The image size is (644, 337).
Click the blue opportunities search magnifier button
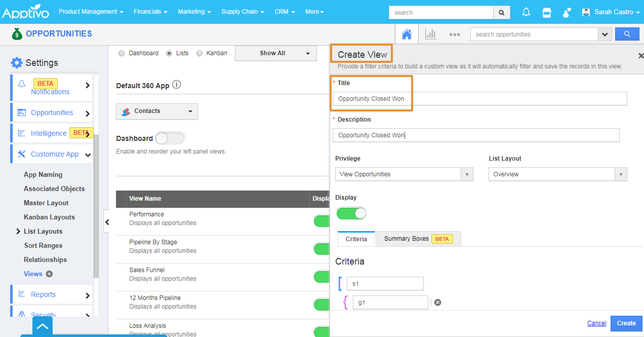point(627,34)
